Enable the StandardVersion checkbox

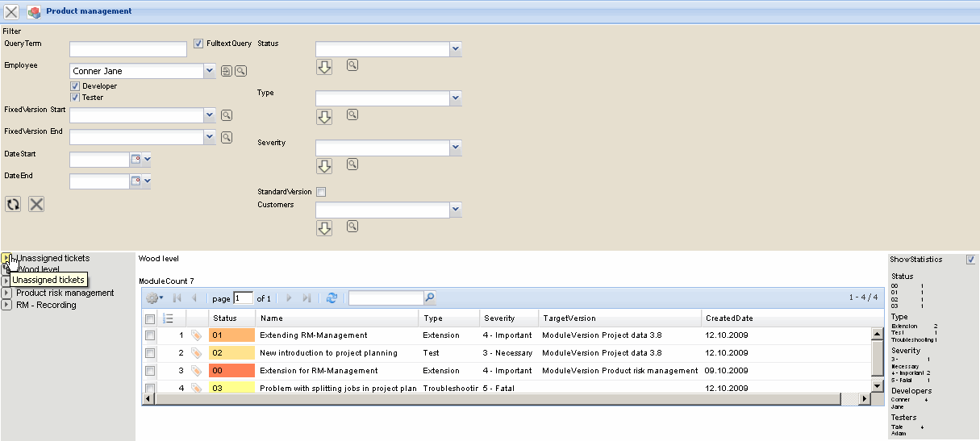(321, 192)
